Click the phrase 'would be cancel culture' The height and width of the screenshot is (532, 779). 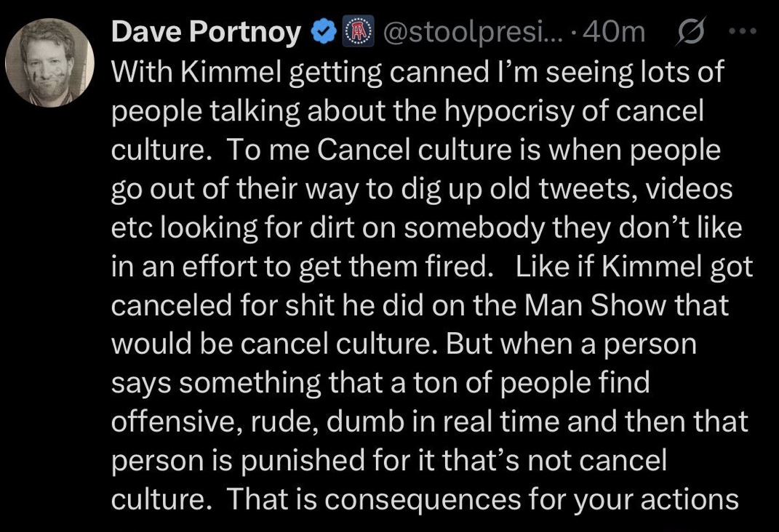[x=275, y=344]
